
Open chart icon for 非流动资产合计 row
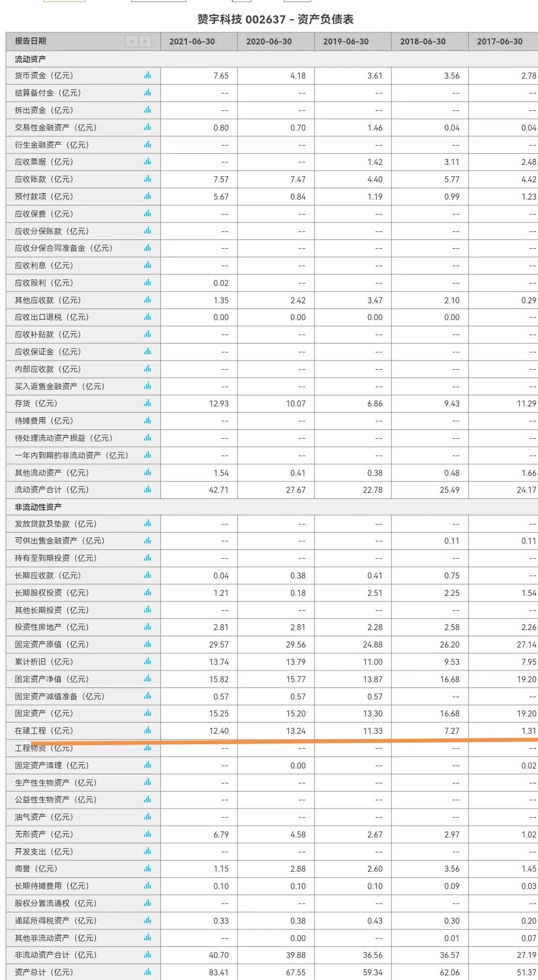click(x=148, y=954)
